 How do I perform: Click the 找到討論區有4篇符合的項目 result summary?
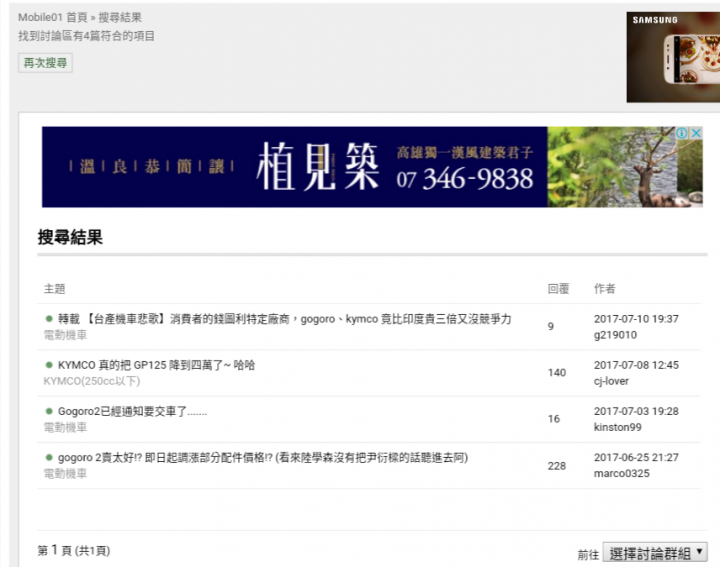[x=86, y=36]
